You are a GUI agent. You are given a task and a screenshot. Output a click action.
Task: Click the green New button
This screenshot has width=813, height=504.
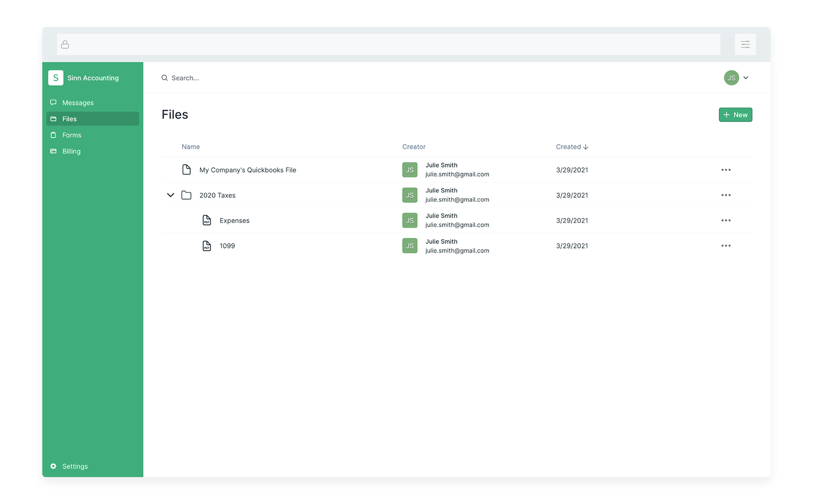point(735,115)
